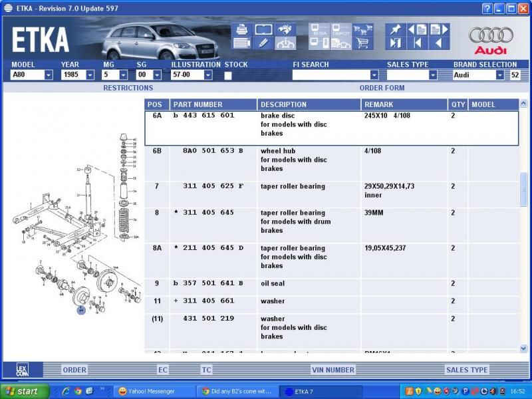Screen dimensions: 532x399
Task: Click the DESCRIPTION column header
Action: (x=309, y=104)
